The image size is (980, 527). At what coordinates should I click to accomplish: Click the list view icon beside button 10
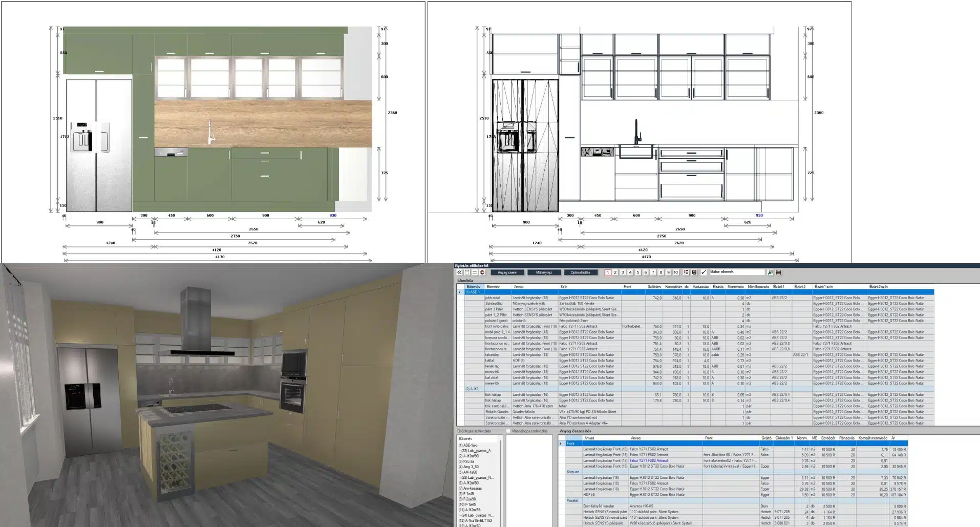(x=687, y=272)
